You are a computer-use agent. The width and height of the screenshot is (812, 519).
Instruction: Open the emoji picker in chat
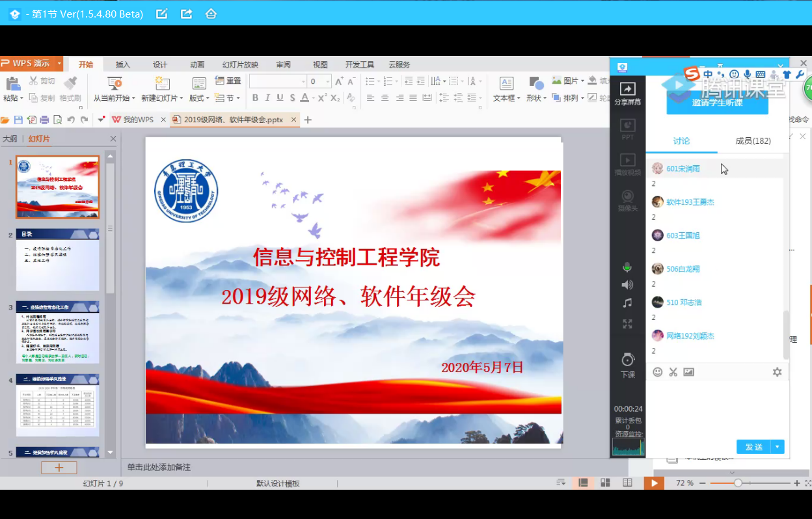click(x=657, y=372)
